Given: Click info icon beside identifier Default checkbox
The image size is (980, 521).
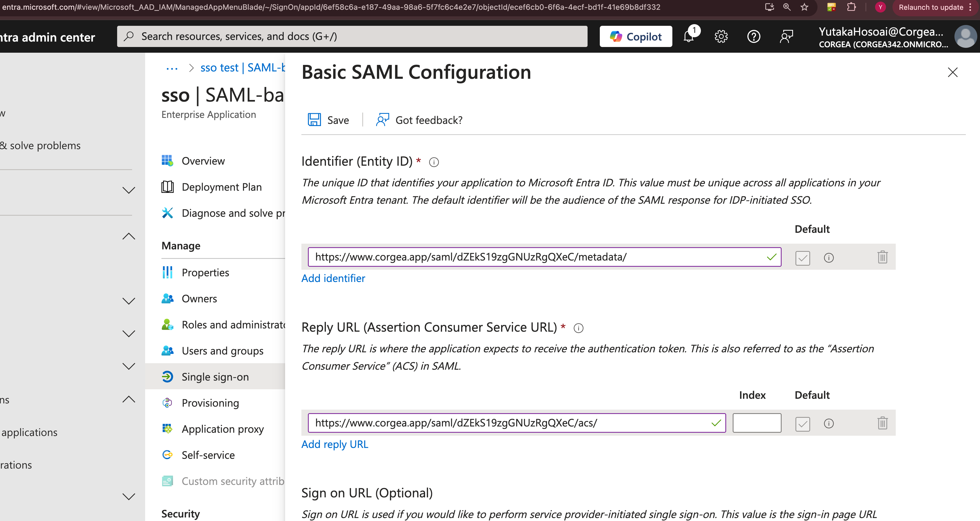Looking at the screenshot, I should pyautogui.click(x=829, y=258).
